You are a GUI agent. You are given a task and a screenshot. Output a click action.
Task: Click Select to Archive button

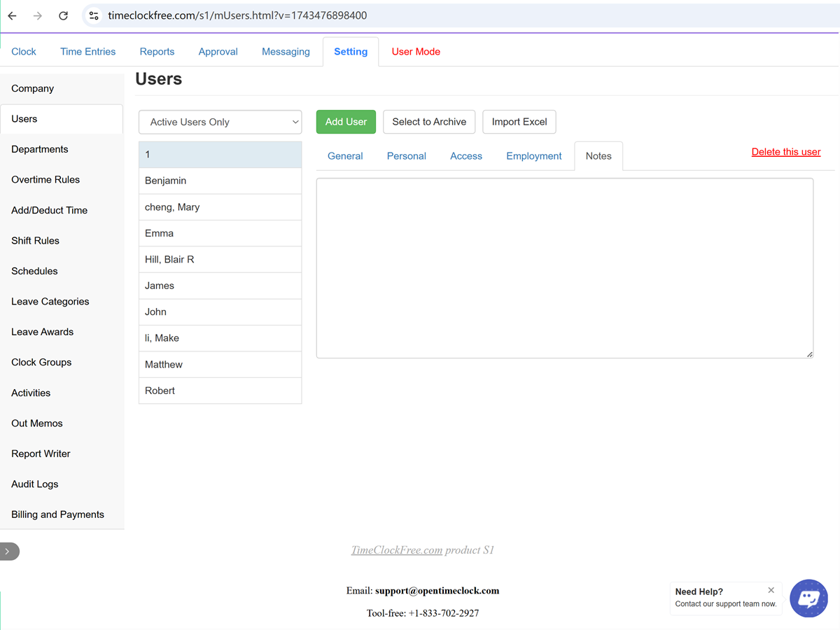429,122
